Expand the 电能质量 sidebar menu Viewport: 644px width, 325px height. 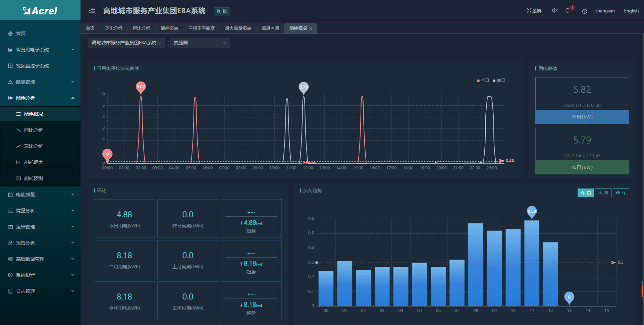(x=40, y=195)
